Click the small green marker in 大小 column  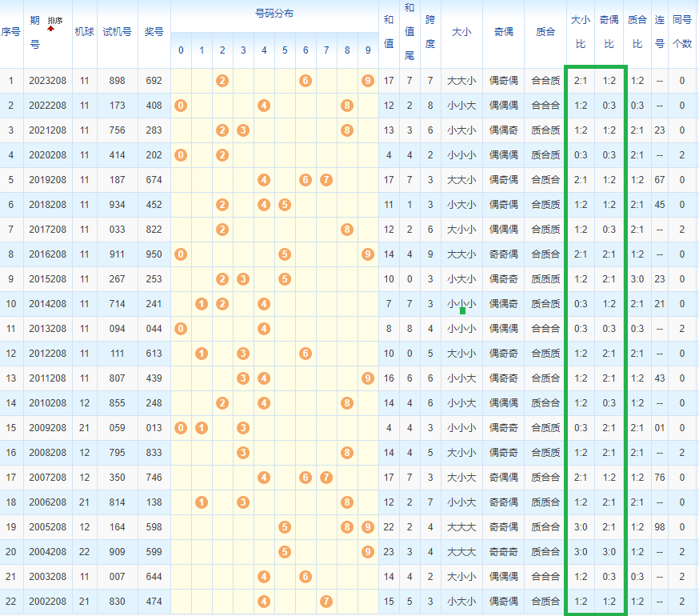(x=462, y=310)
